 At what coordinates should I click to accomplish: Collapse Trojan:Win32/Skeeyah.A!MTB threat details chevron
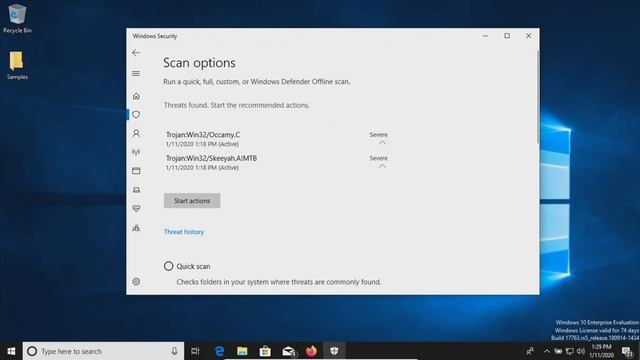pos(382,166)
